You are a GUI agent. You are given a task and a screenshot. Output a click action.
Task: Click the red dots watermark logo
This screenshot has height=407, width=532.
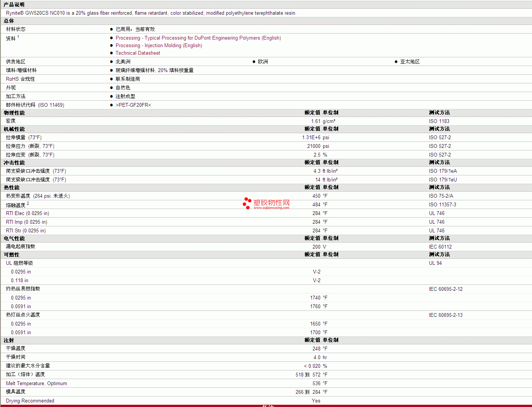(x=247, y=203)
